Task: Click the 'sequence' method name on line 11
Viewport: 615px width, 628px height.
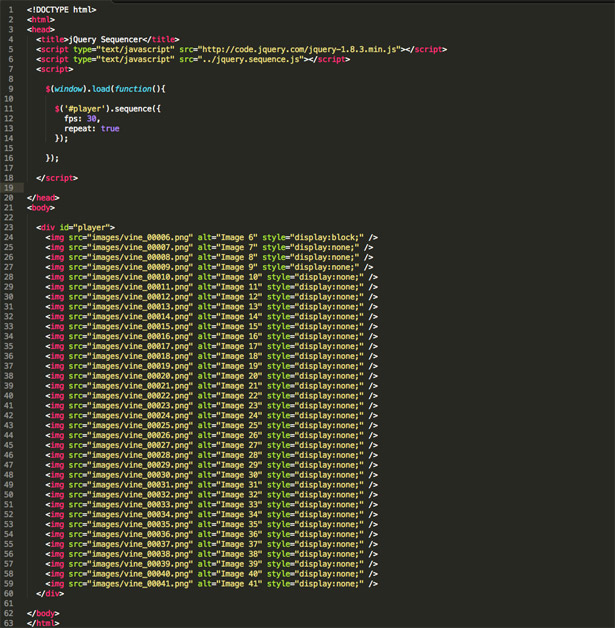Action: (133, 109)
